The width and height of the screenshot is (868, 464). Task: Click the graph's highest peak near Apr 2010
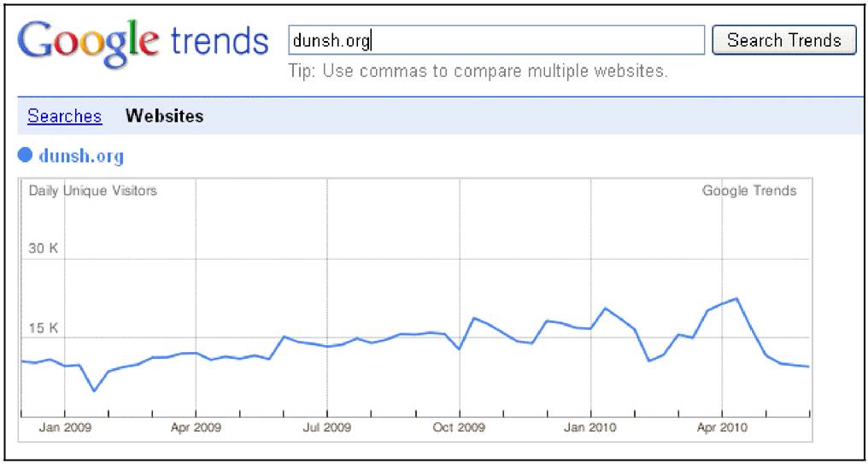pos(737,298)
